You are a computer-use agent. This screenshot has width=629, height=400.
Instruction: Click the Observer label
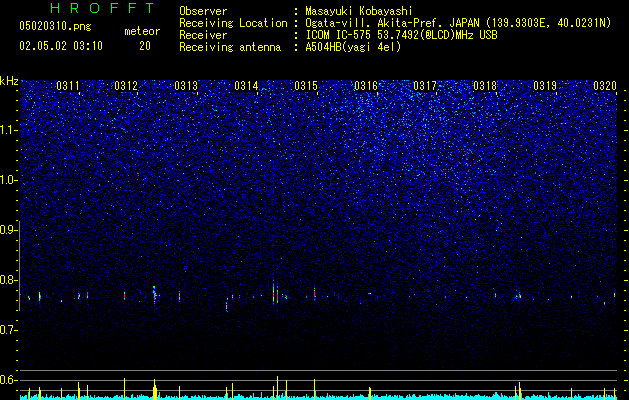point(203,11)
